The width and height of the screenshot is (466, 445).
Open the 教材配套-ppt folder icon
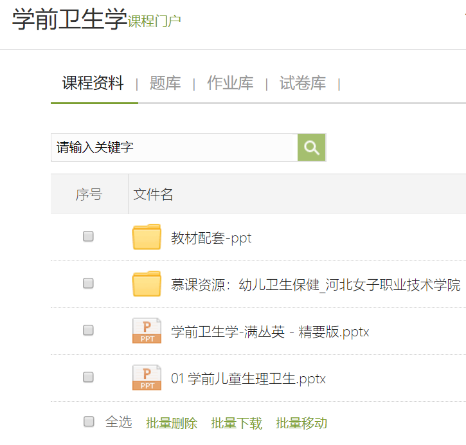[147, 237]
